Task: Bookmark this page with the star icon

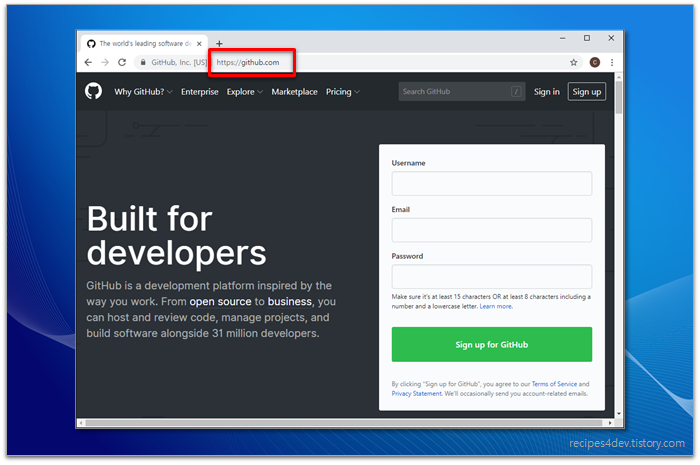Action: pyautogui.click(x=574, y=62)
